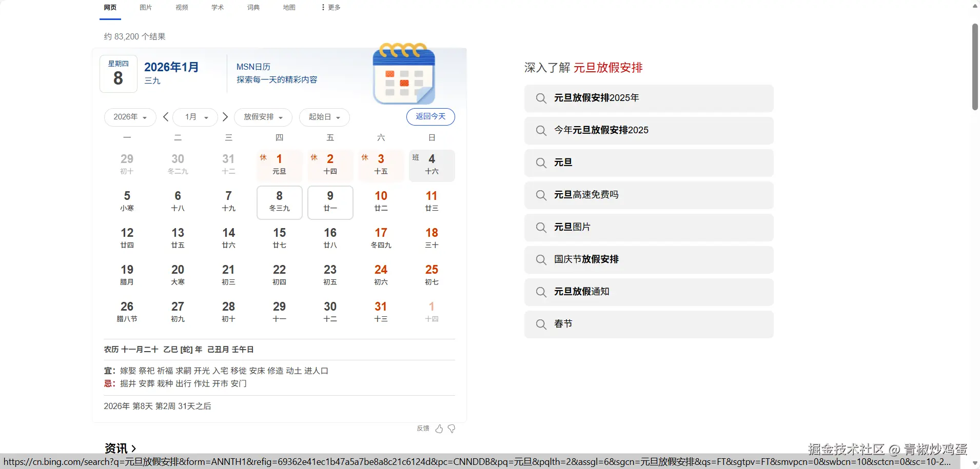Click the 返回今天 button
The height and width of the screenshot is (469, 980).
[430, 116]
